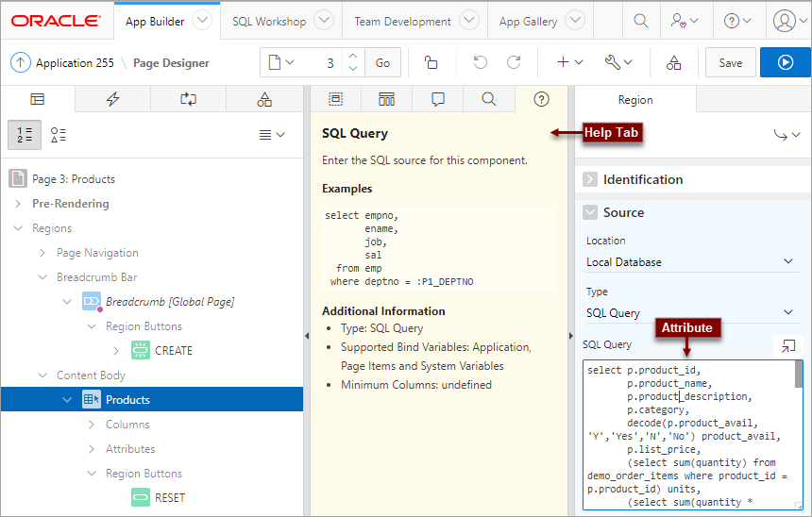
Task: Open the Location Local Database dropdown
Action: click(x=692, y=262)
